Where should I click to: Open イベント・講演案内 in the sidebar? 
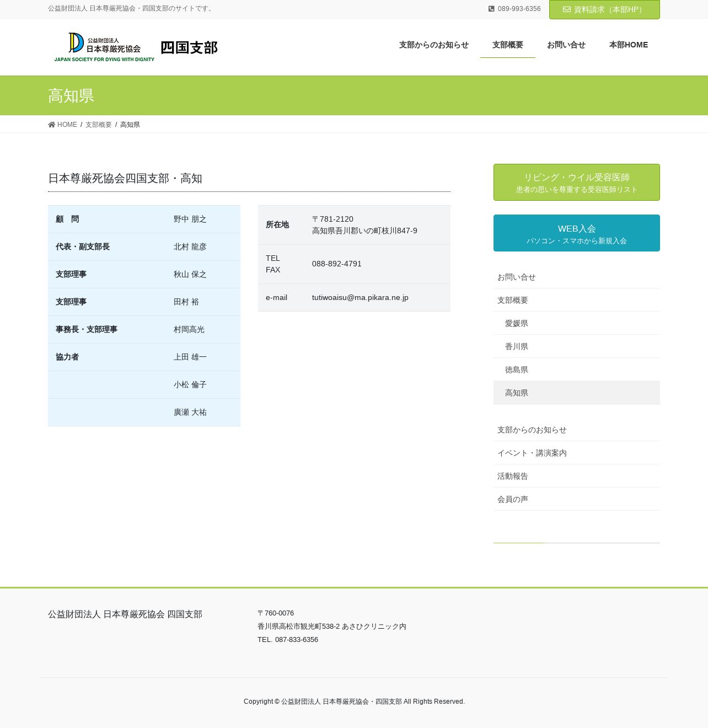click(577, 453)
